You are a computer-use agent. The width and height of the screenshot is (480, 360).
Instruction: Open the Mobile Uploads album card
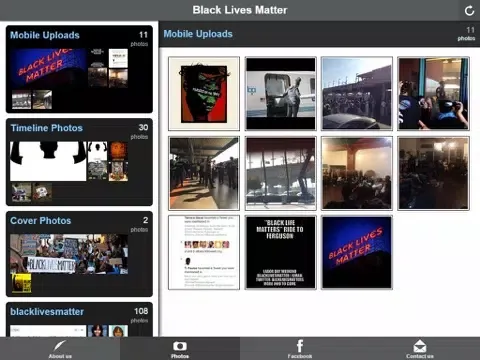[79, 69]
